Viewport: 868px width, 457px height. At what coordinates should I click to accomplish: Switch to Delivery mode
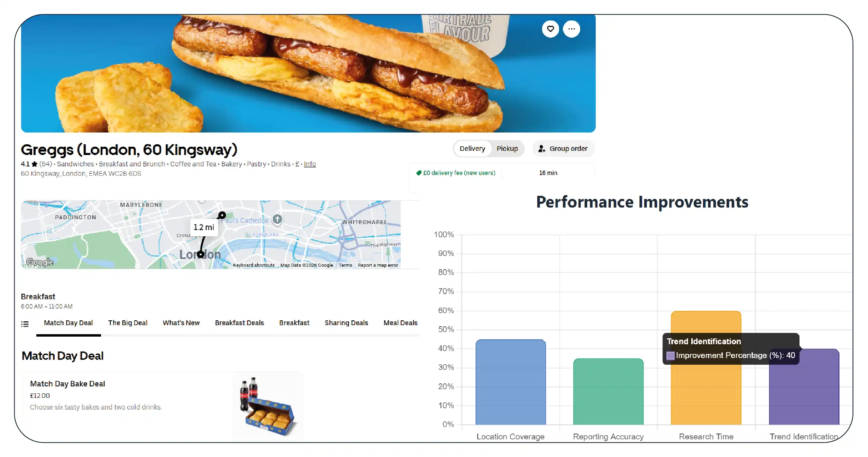click(x=472, y=149)
